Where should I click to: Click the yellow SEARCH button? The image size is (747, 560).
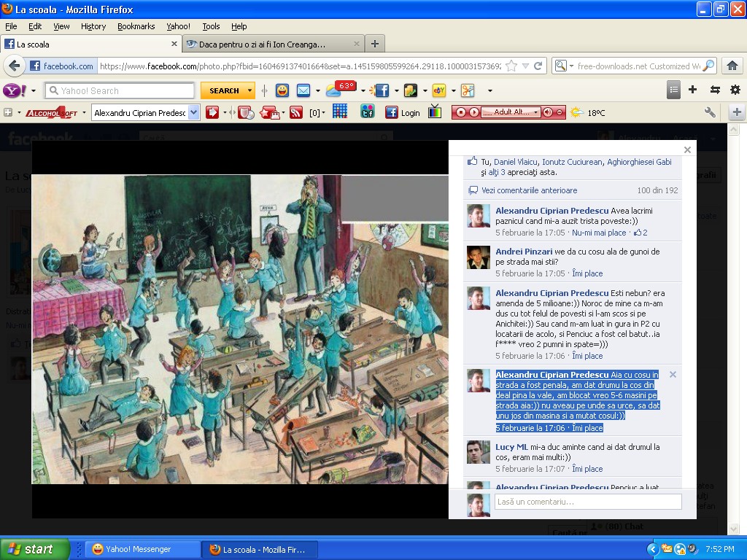pos(224,90)
